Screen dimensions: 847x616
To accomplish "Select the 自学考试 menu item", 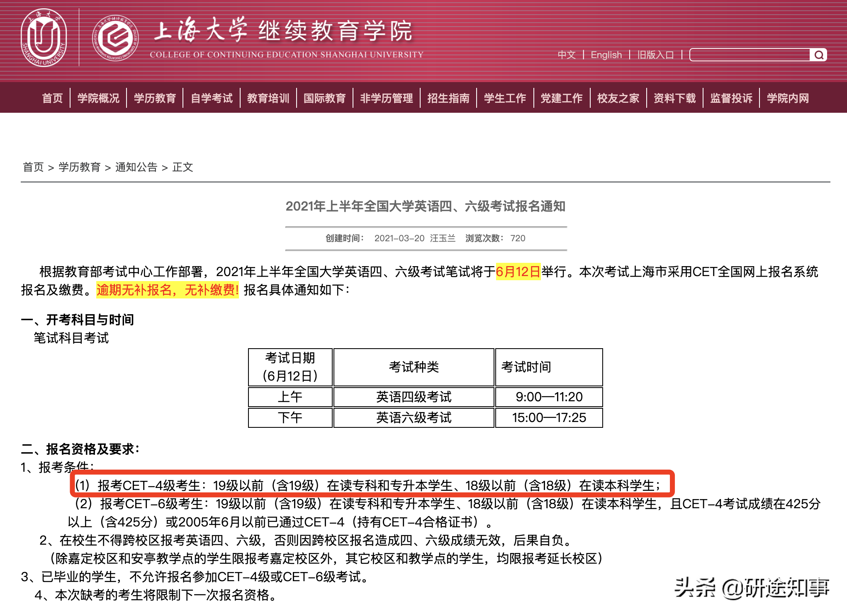I will point(212,98).
